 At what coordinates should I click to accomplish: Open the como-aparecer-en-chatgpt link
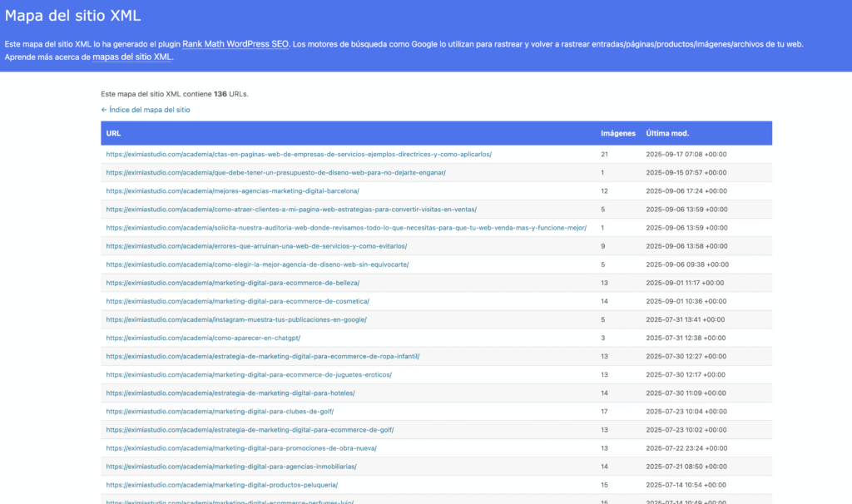click(203, 338)
